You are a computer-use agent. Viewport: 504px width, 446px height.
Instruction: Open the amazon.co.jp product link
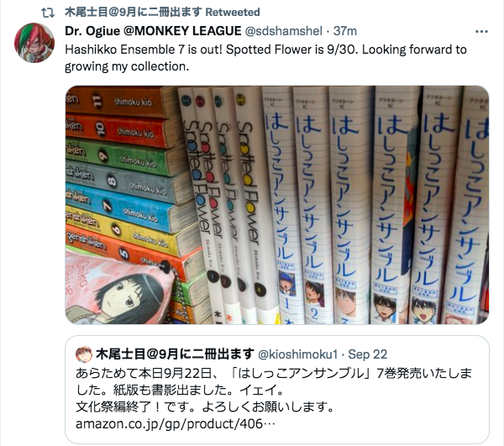176,424
